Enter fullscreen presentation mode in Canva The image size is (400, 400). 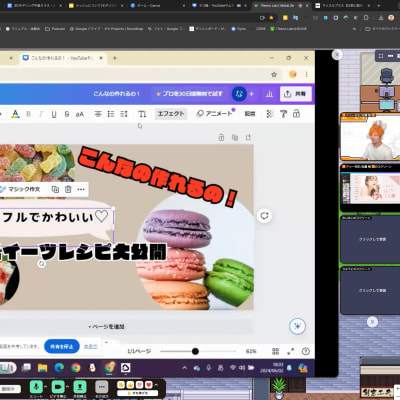pyautogui.click(x=291, y=351)
